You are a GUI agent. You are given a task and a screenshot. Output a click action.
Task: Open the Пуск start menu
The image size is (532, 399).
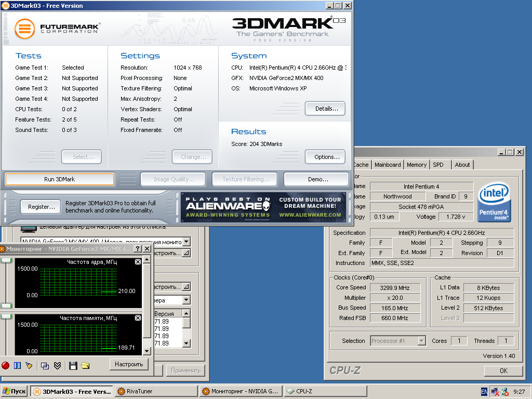[14, 391]
